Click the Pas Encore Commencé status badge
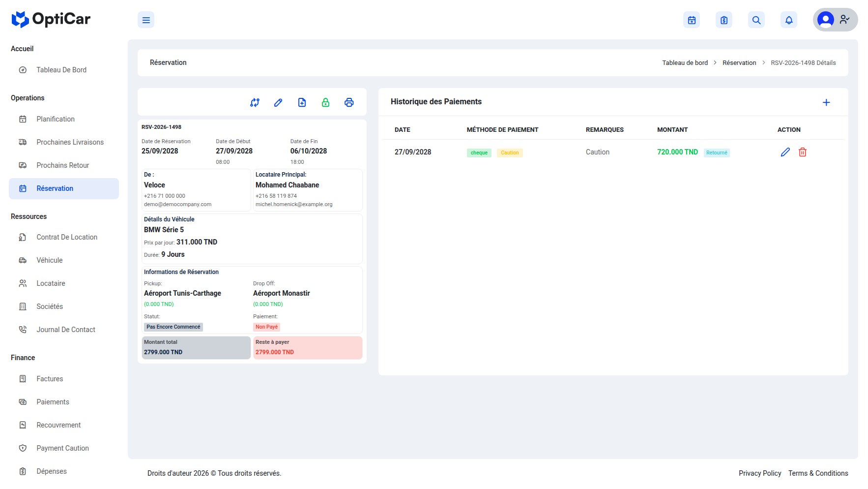 point(173,327)
